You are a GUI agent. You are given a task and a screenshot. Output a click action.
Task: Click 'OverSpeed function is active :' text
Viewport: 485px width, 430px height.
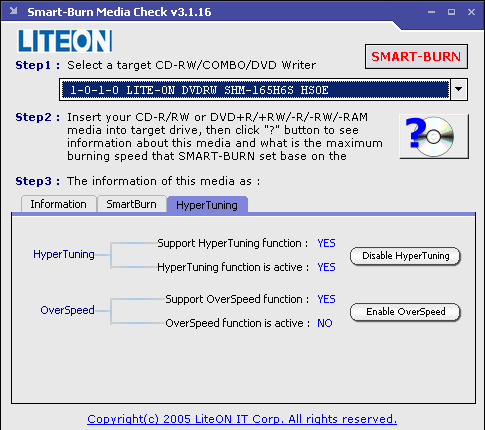(238, 323)
